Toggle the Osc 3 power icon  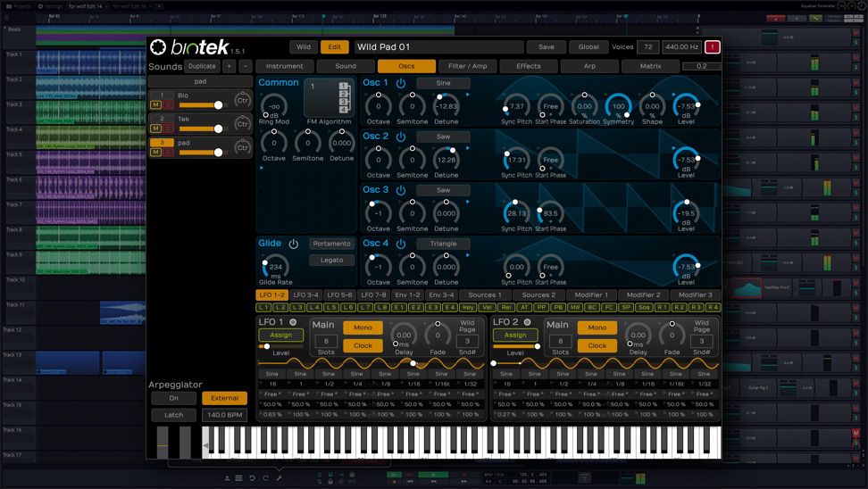point(401,190)
